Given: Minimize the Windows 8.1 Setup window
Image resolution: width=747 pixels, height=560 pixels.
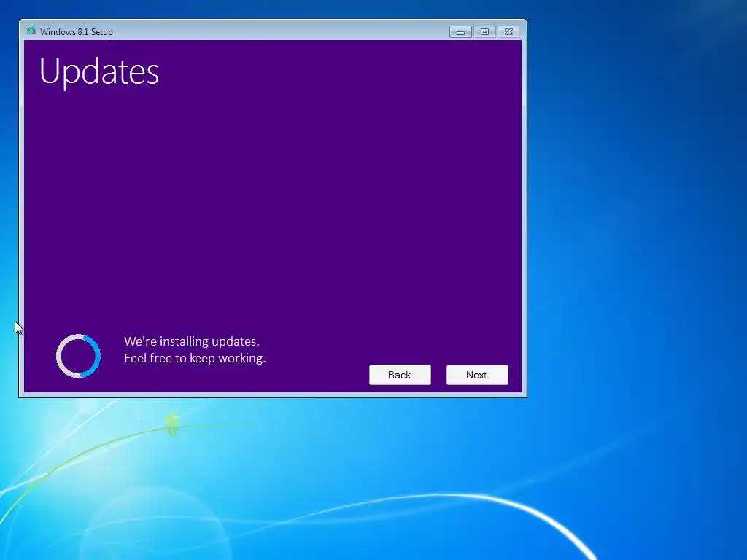Looking at the screenshot, I should [x=460, y=32].
